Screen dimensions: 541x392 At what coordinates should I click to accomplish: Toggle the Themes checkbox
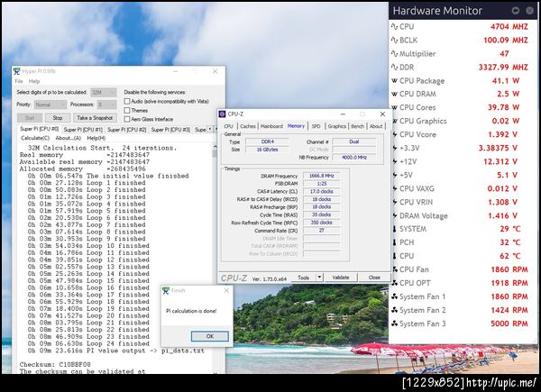point(128,110)
